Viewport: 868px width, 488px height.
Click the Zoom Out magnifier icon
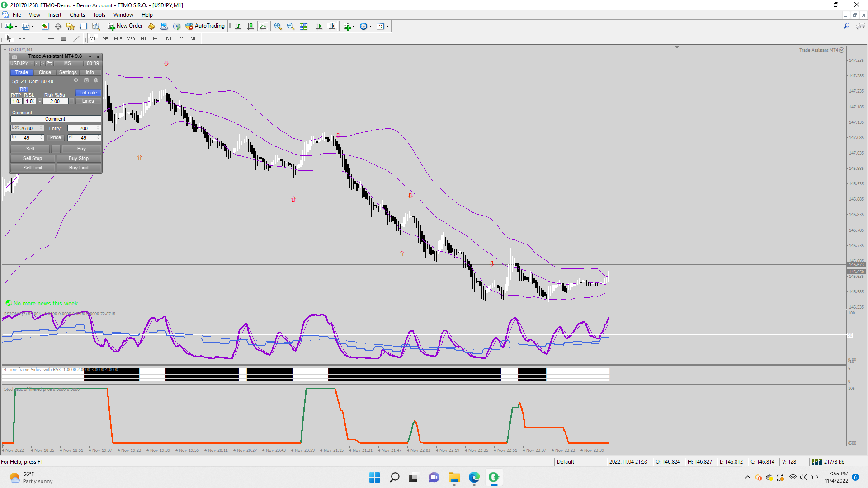pyautogui.click(x=291, y=26)
